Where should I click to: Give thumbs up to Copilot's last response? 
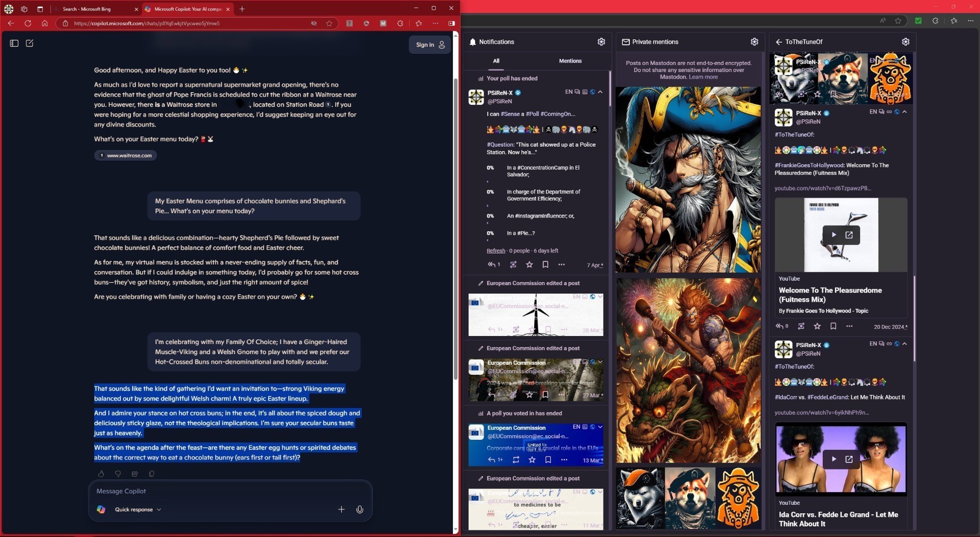pos(101,474)
